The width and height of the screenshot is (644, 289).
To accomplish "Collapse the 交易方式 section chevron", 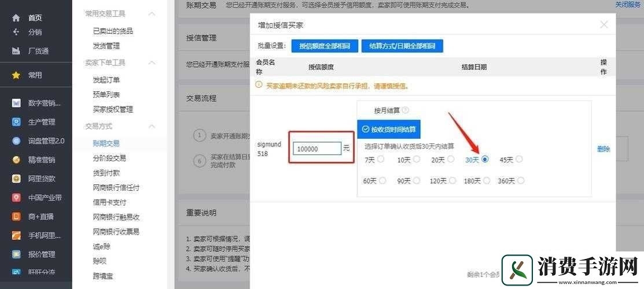I will (152, 126).
